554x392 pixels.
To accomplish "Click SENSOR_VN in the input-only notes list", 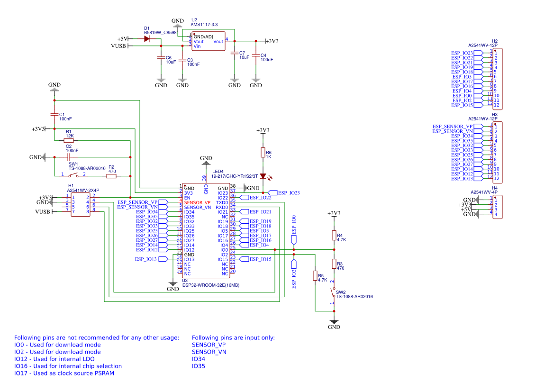I will [x=209, y=352].
